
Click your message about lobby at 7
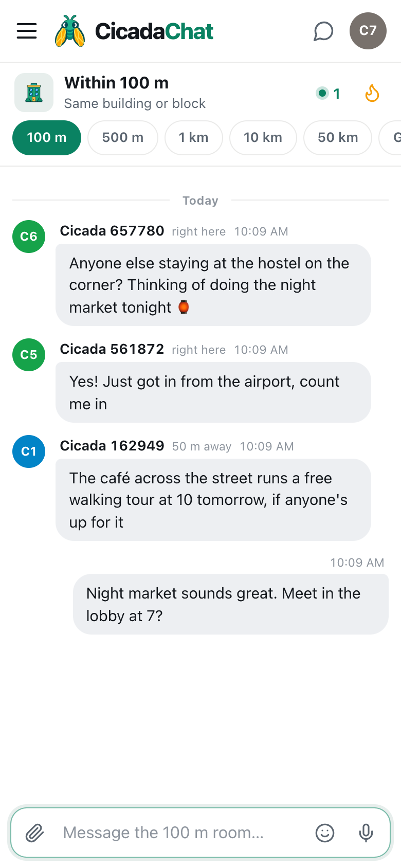click(231, 604)
